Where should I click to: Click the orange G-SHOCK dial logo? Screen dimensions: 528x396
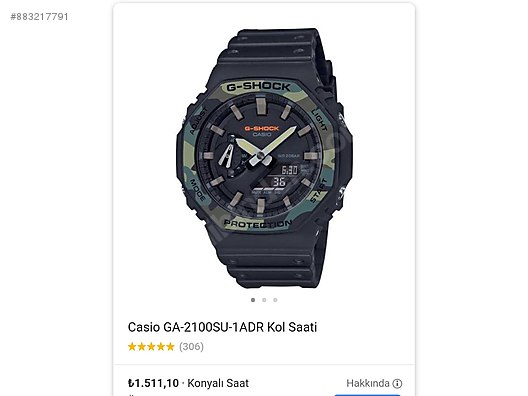pos(262,128)
